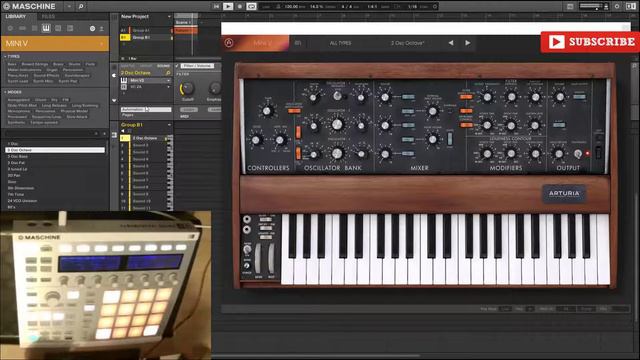The width and height of the screenshot is (640, 360).
Task: Click the Record transport button
Action: (x=240, y=6)
